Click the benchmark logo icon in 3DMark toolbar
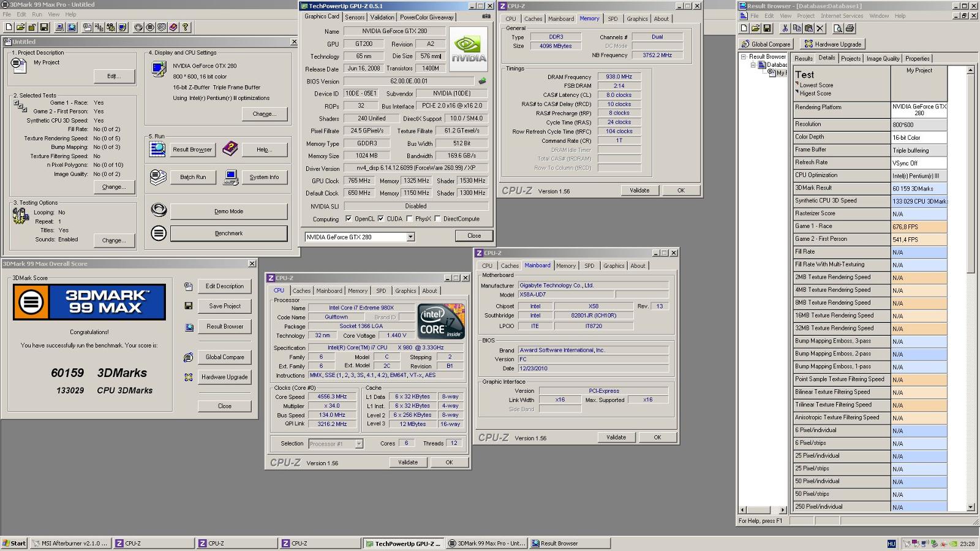The image size is (980, 551). tap(150, 28)
